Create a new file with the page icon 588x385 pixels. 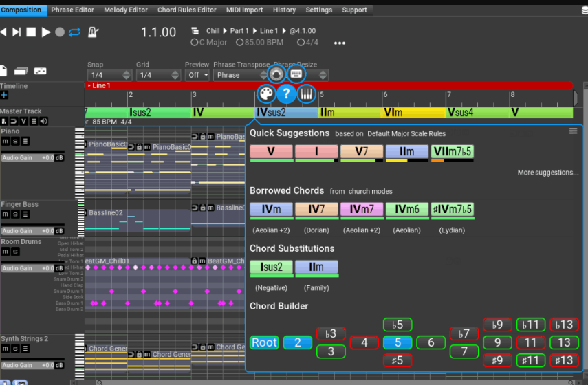(x=3, y=71)
